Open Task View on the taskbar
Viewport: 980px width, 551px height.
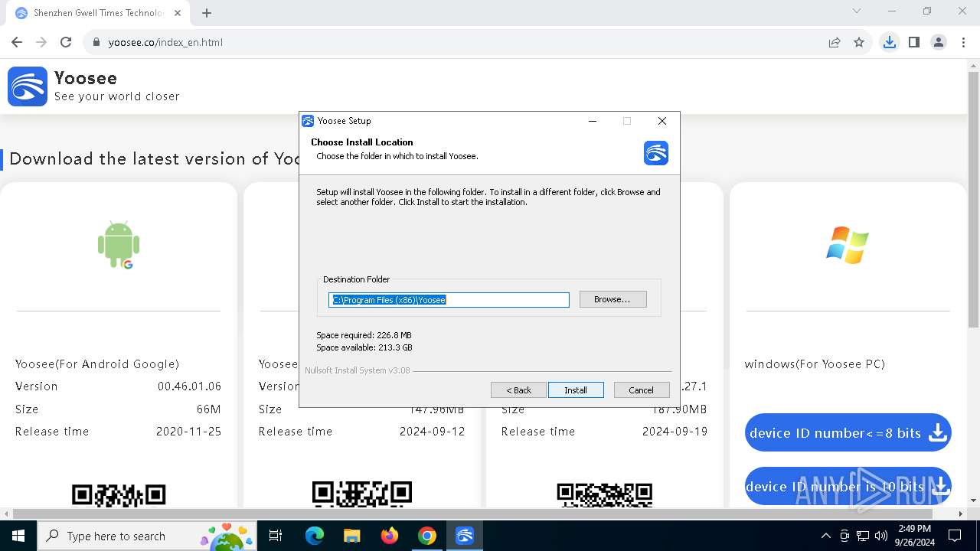point(276,536)
